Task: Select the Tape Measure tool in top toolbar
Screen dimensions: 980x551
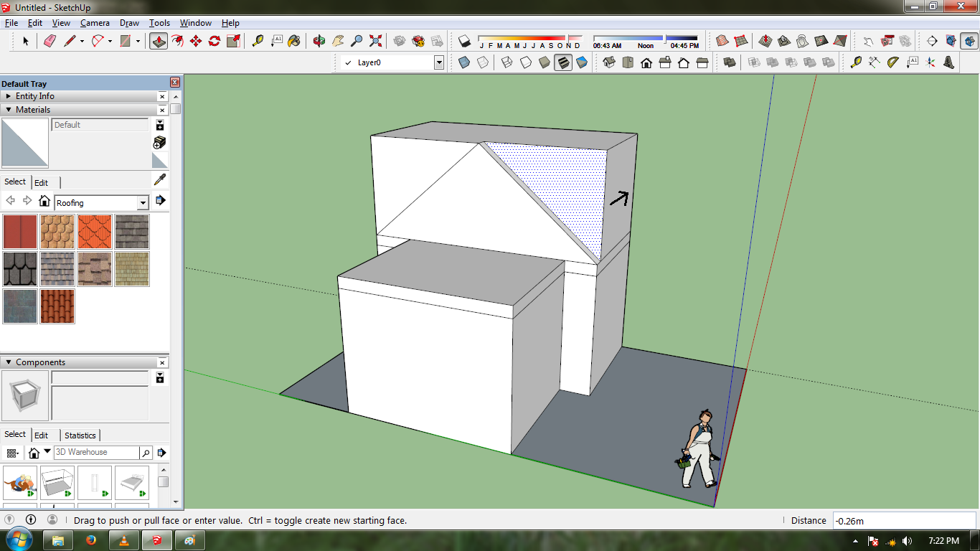Action: (x=258, y=41)
